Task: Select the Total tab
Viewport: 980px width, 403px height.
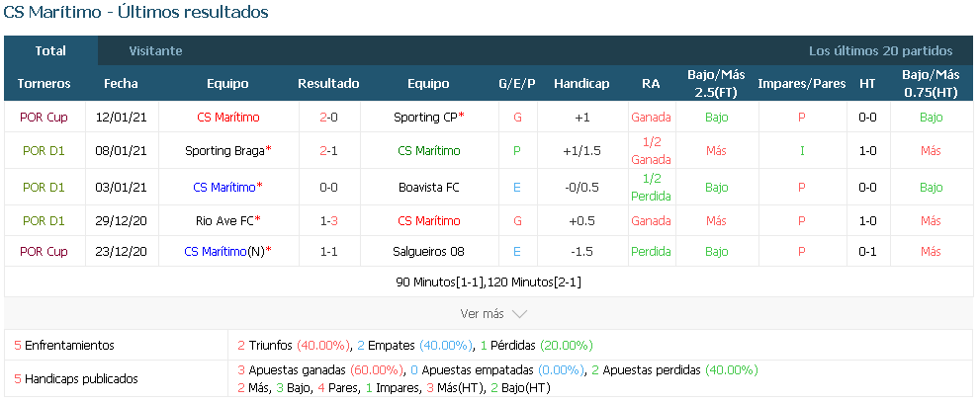Action: click(50, 51)
